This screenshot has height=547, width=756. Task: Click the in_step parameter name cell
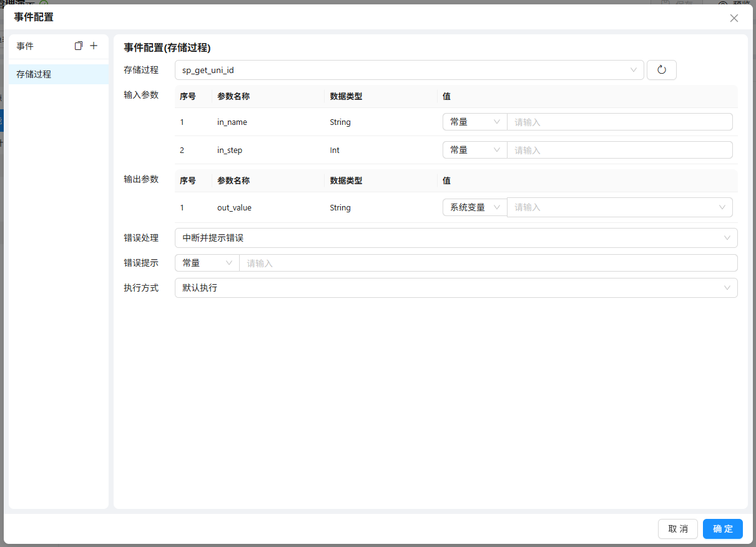click(x=230, y=150)
